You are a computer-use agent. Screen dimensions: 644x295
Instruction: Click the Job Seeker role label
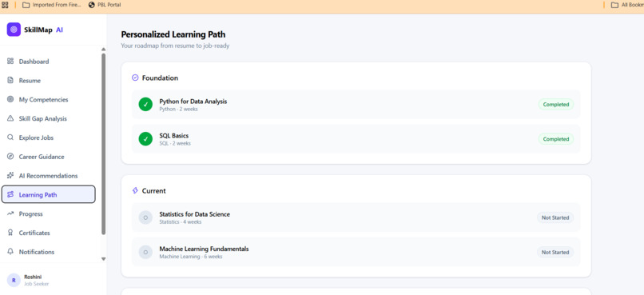click(37, 284)
